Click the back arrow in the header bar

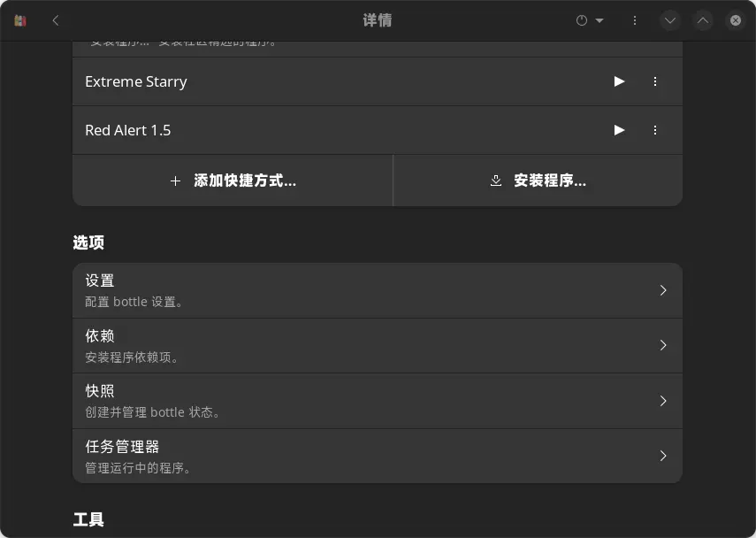coord(55,19)
